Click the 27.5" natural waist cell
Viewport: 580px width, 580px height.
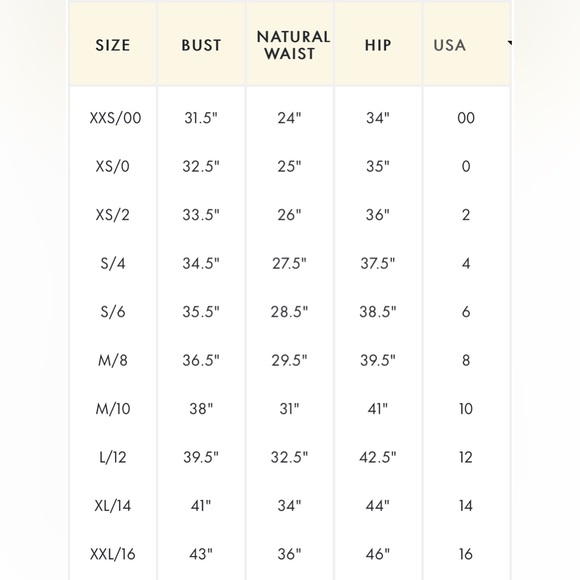(x=290, y=263)
